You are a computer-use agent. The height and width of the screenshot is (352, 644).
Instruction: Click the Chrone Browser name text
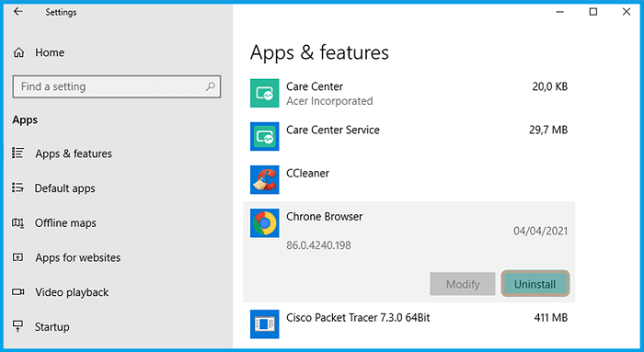tap(325, 217)
